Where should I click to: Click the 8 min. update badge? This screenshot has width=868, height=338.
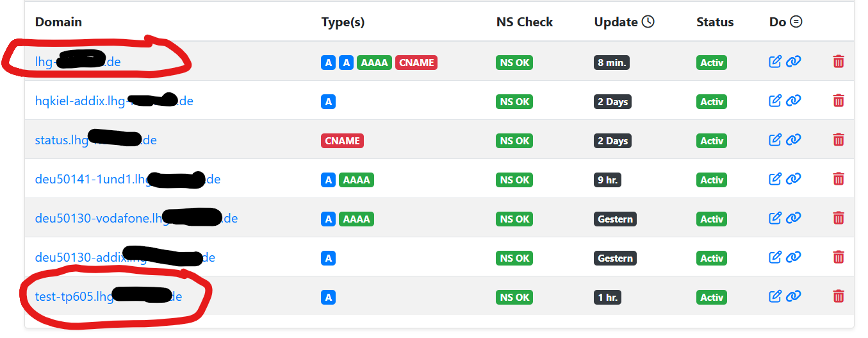pos(612,63)
